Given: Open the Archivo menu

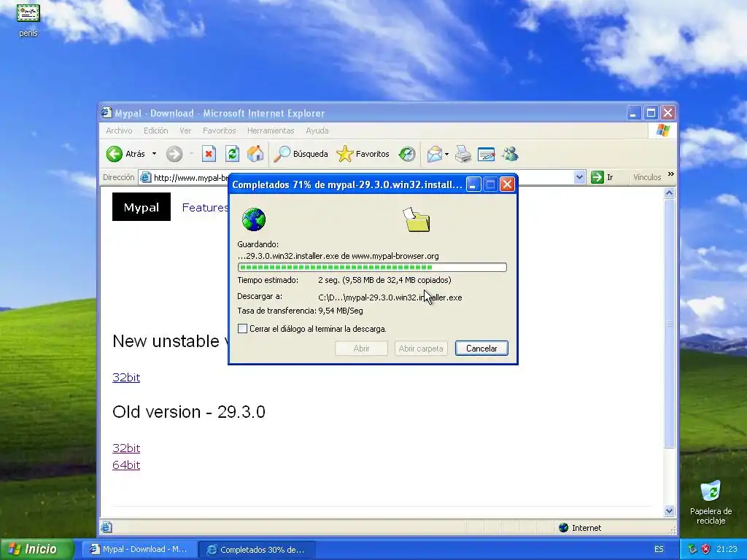Looking at the screenshot, I should pyautogui.click(x=119, y=131).
